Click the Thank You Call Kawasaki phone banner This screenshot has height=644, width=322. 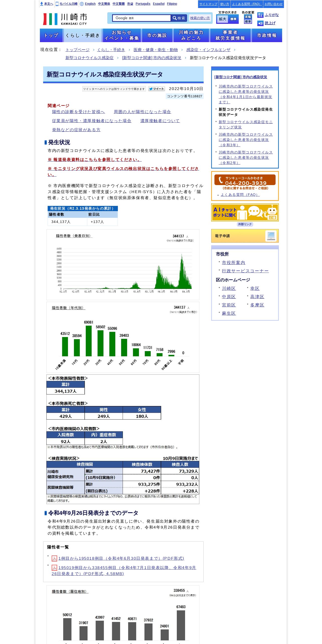tap(245, 182)
